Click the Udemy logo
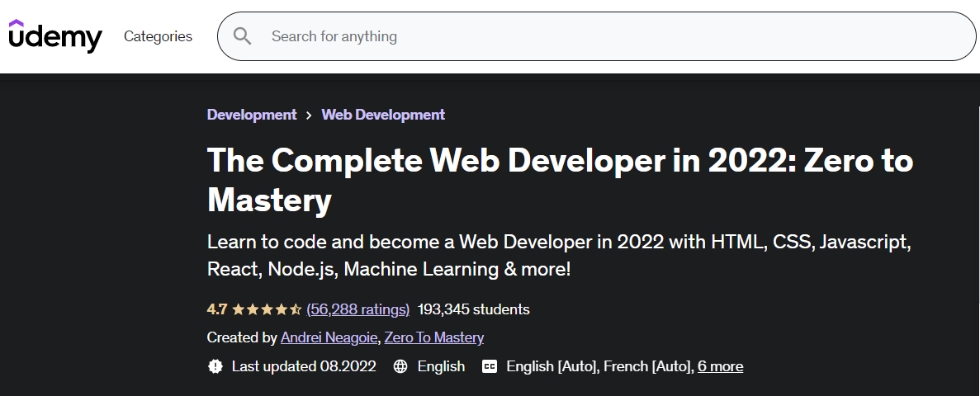This screenshot has width=980, height=396. [55, 36]
